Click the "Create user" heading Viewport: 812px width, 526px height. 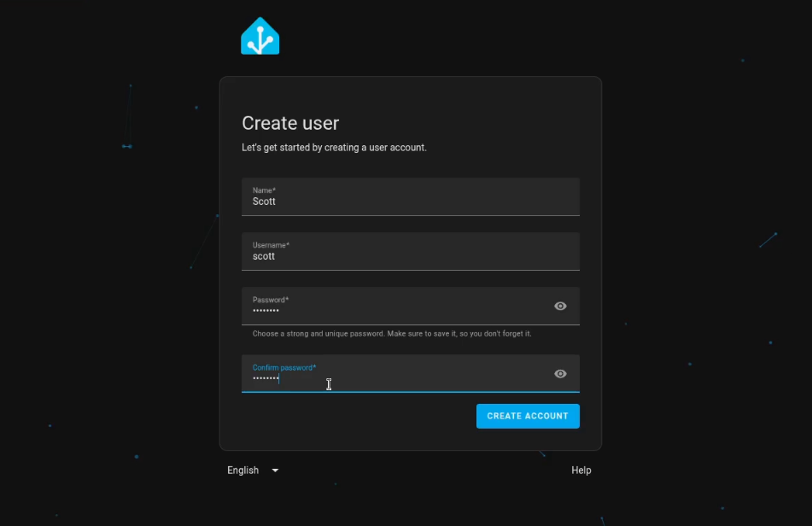point(290,123)
